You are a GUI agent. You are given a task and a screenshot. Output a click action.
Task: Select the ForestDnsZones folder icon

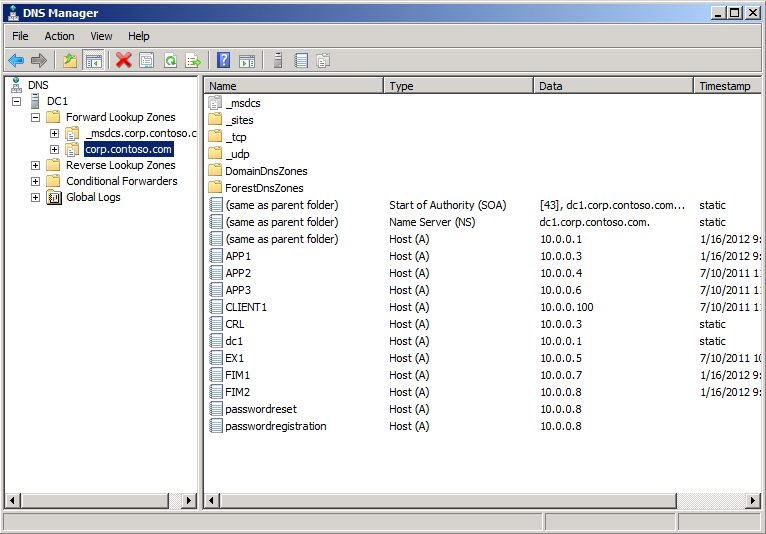point(215,188)
